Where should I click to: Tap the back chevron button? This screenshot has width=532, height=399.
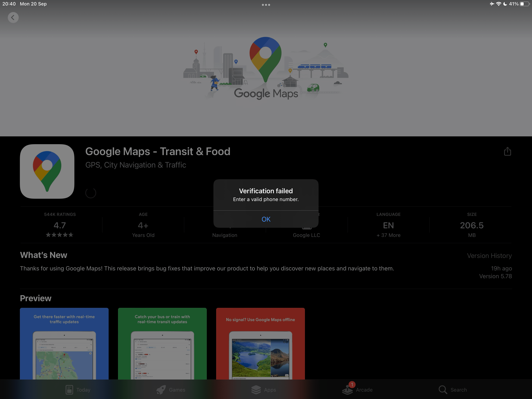click(x=13, y=18)
